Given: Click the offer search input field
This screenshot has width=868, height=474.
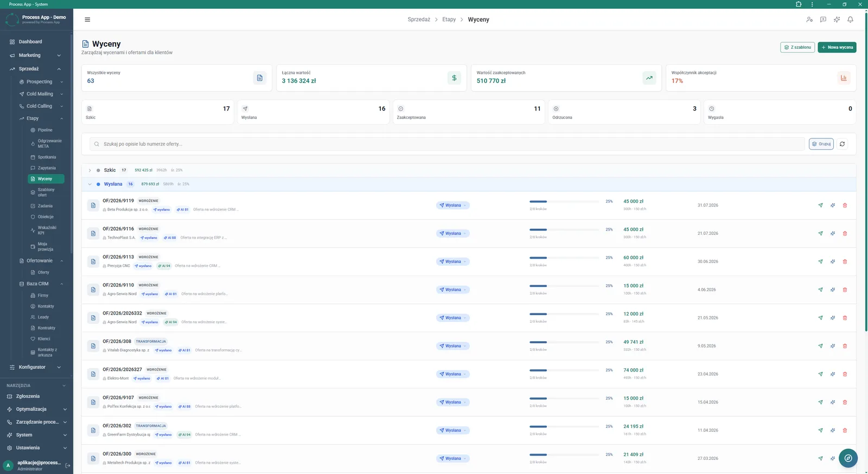Looking at the screenshot, I should (448, 144).
